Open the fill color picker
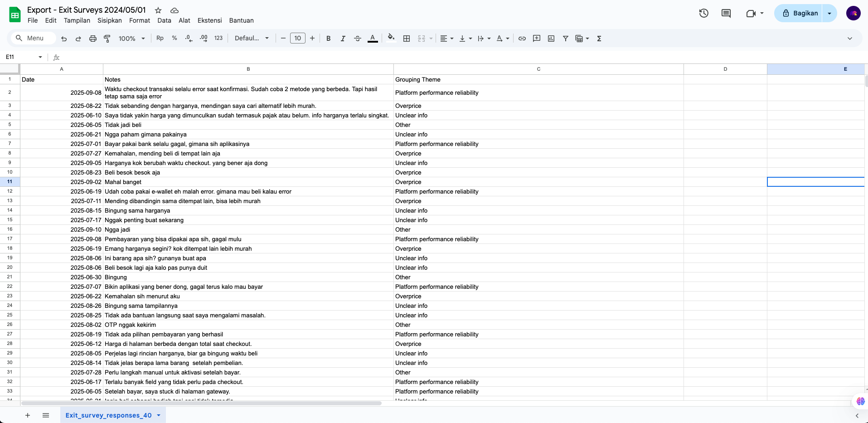 pyautogui.click(x=391, y=39)
